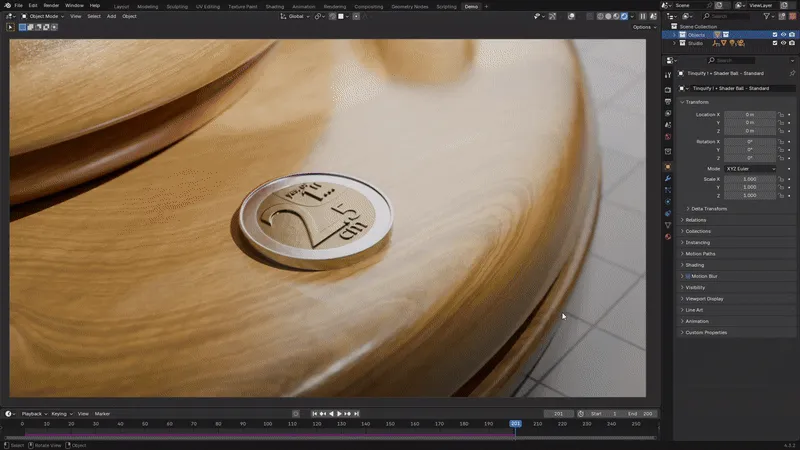Uncheck Objects collection exclude checkbox
Image resolution: width=800 pixels, height=450 pixels.
[775, 35]
